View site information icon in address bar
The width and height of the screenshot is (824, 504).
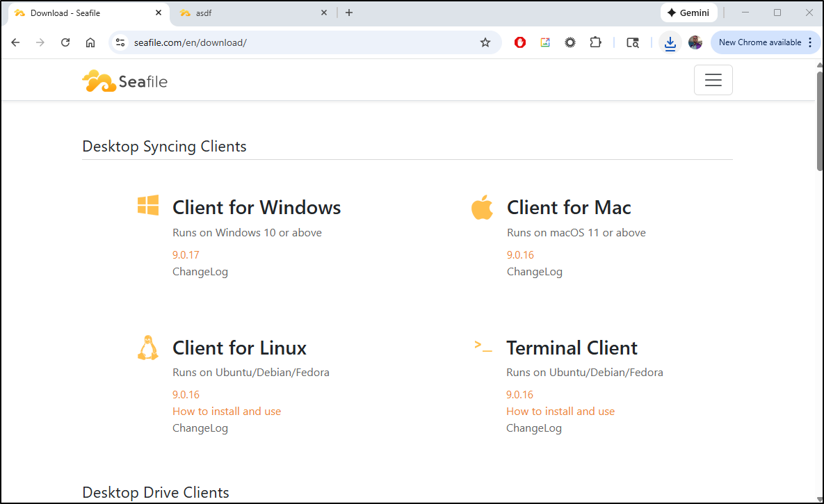pyautogui.click(x=121, y=42)
